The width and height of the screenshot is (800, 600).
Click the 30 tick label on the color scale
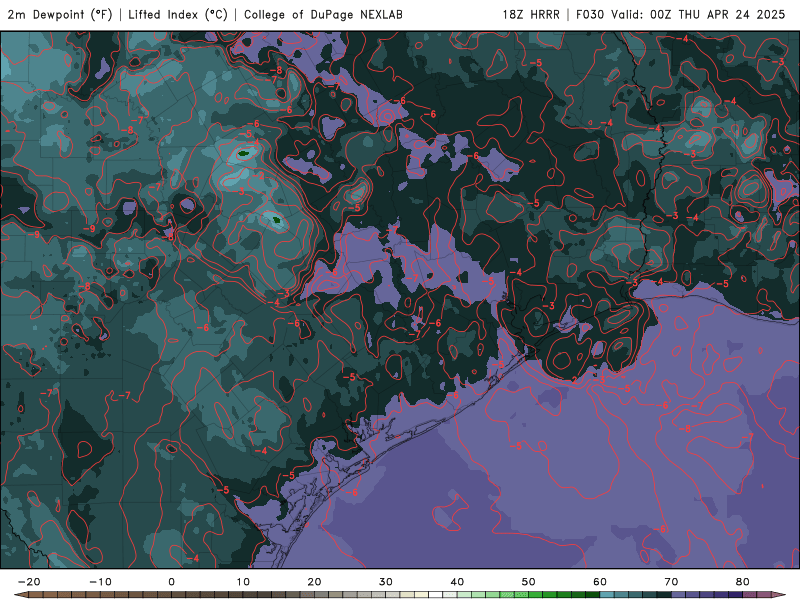pos(386,582)
